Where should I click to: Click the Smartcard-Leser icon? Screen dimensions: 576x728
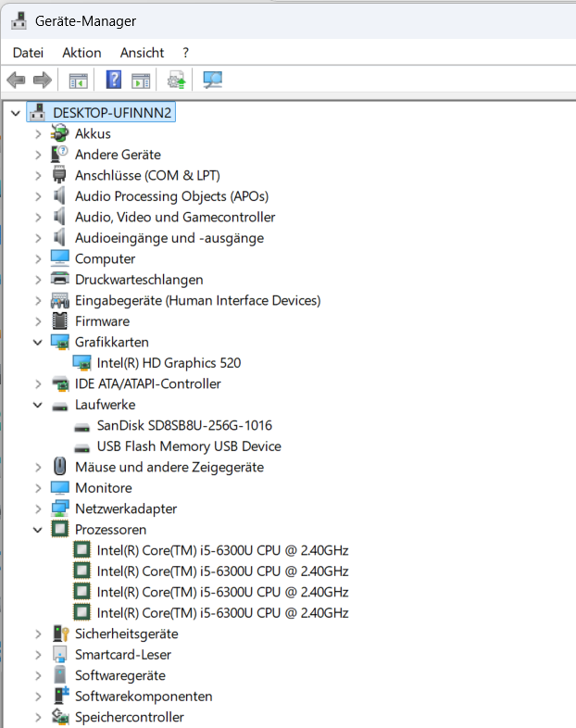60,655
